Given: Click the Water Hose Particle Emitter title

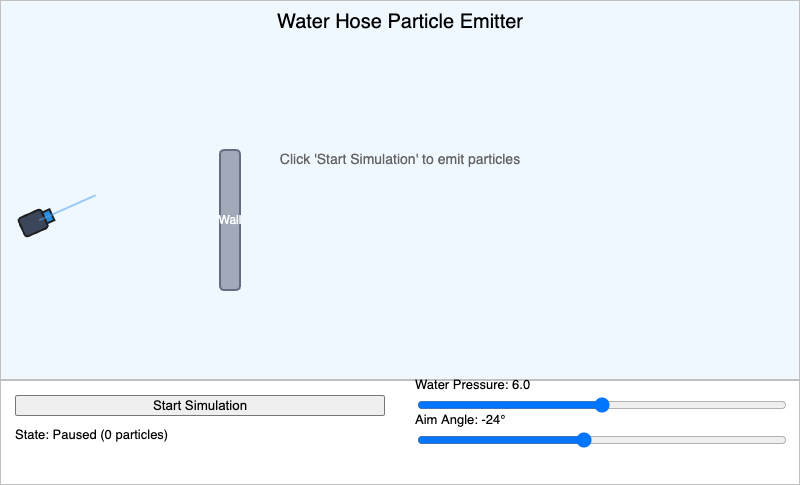Looking at the screenshot, I should point(400,21).
